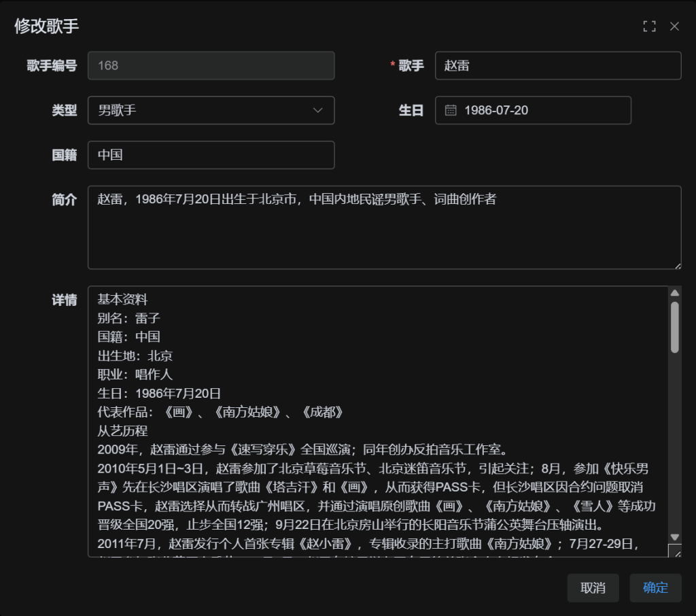Click the 国籍 field containing 中国
Viewport: 696px width, 616px height.
point(211,155)
